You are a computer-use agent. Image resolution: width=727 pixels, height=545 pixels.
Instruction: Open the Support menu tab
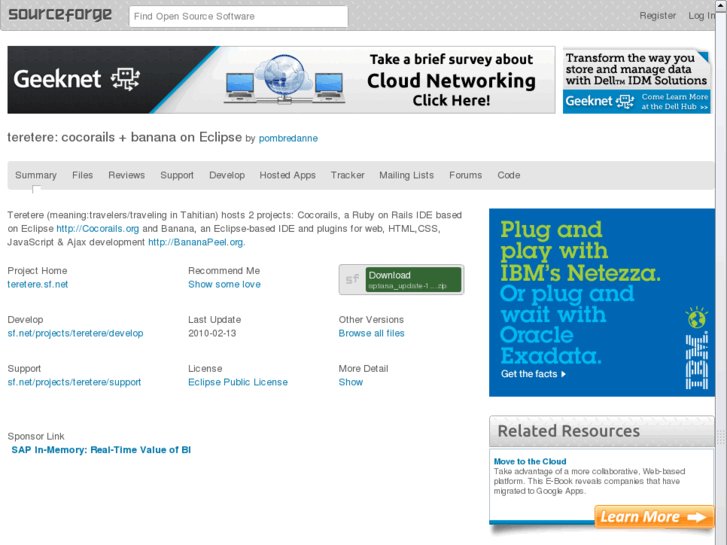click(177, 175)
